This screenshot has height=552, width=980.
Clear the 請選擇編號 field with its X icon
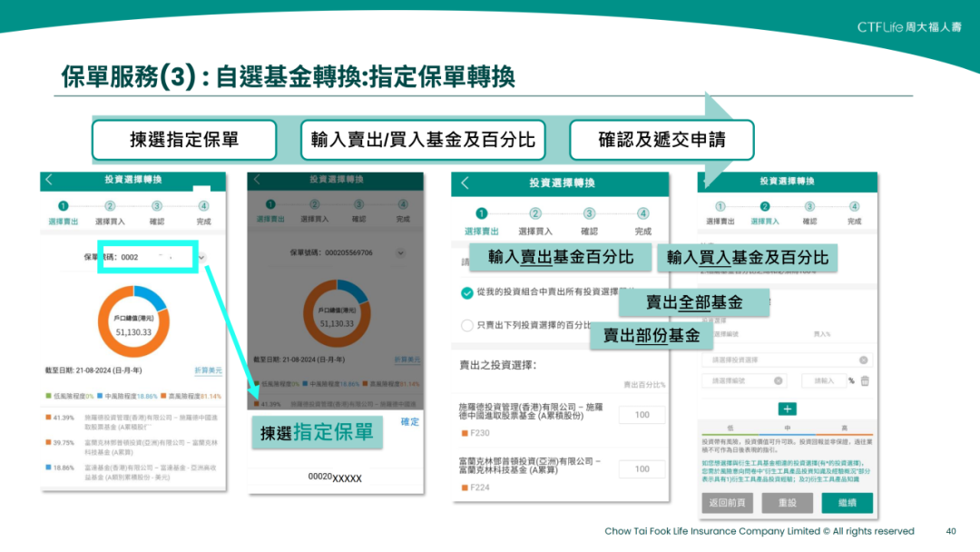tap(779, 380)
